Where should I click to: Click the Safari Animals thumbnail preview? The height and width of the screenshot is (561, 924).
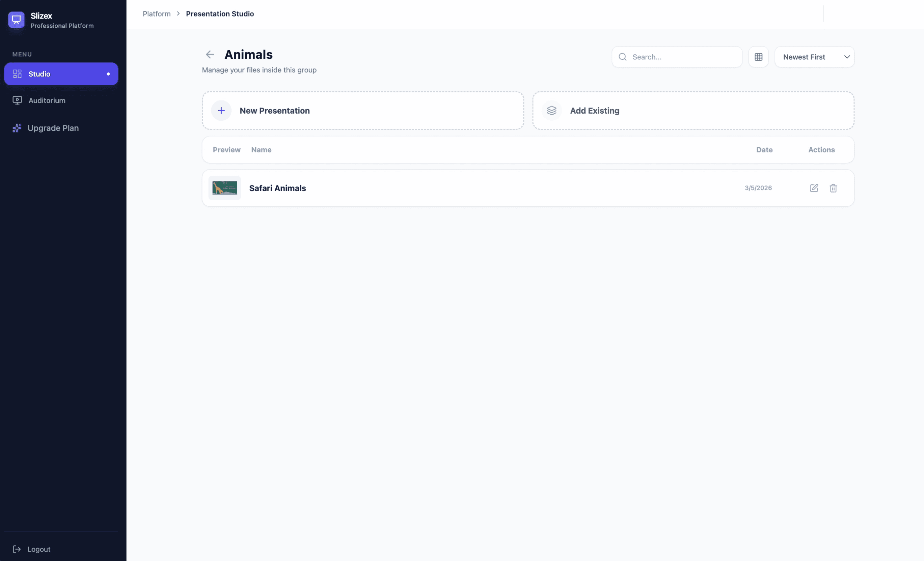pos(224,188)
